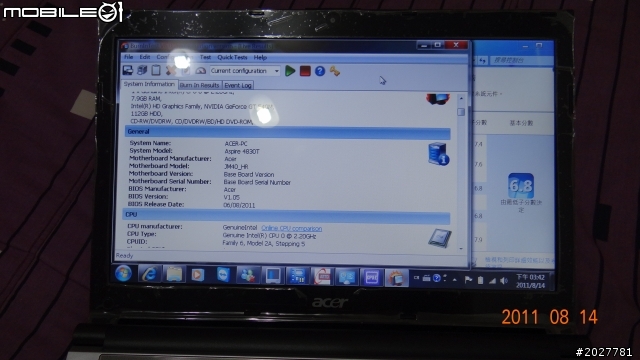Click the taskbar clock showing 03:42
Screen dimensions: 640x360
pos(530,281)
